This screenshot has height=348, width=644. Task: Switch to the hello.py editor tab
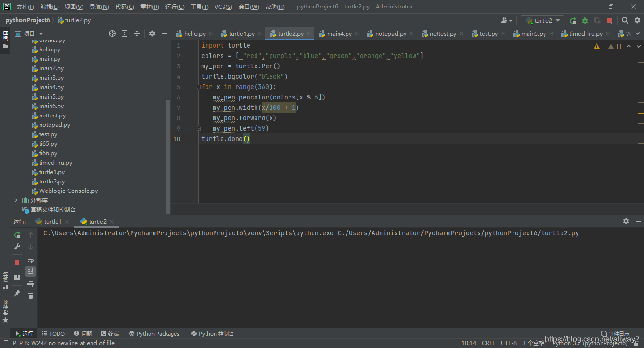click(195, 33)
